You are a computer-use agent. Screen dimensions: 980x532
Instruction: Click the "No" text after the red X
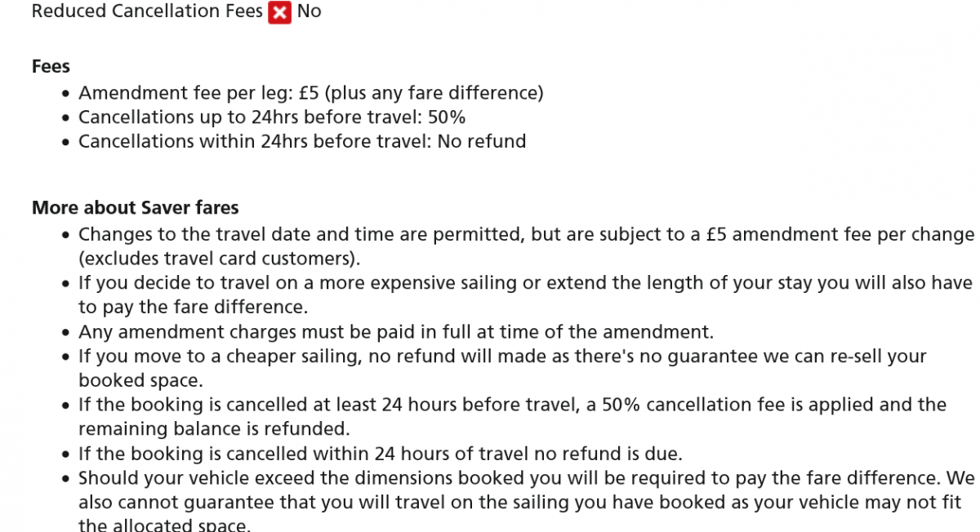click(x=309, y=11)
